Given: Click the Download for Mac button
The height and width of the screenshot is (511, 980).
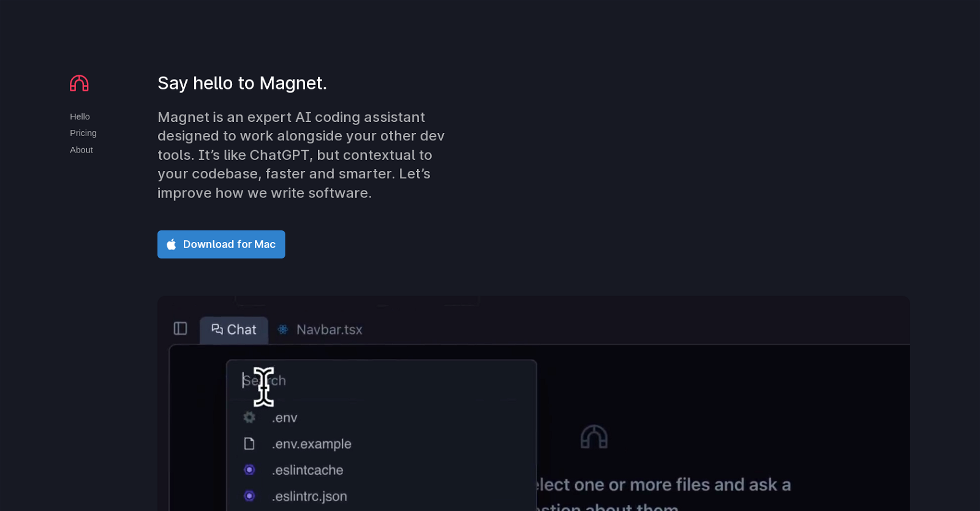Looking at the screenshot, I should (221, 244).
